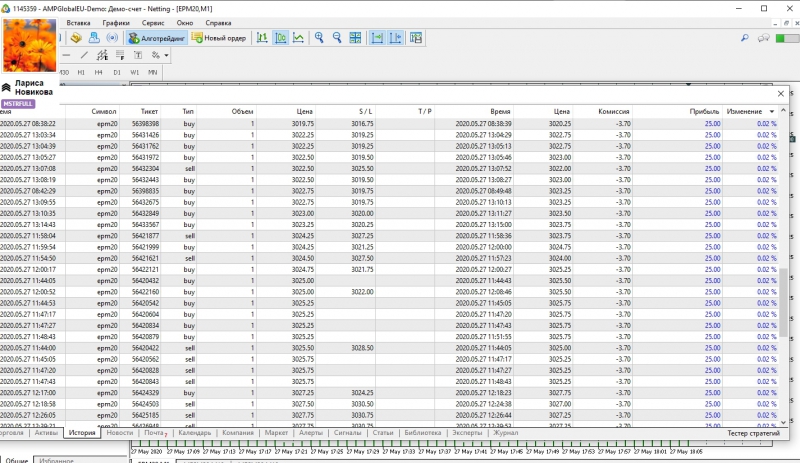Select candlestick chart icon
This screenshot has height=463, width=800.
click(280, 38)
